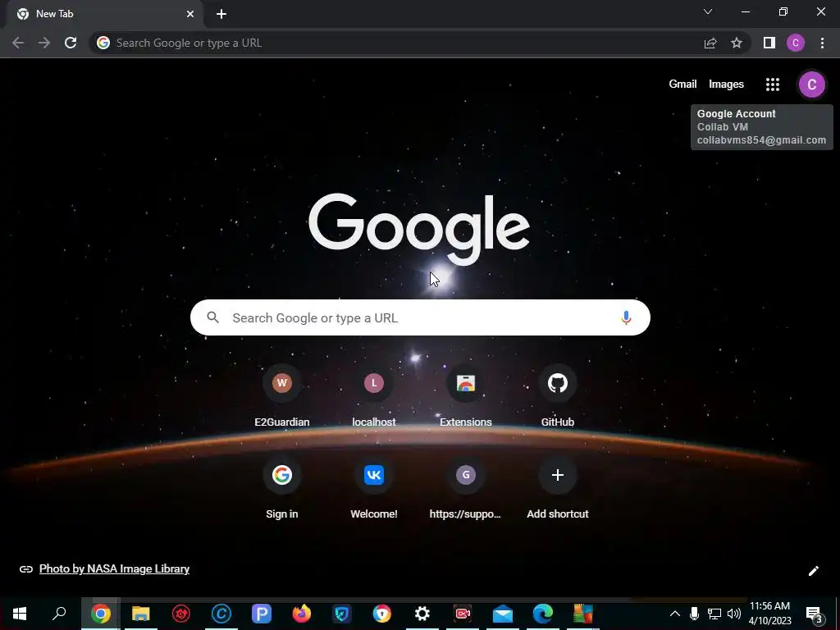Click the back navigation arrow
The height and width of the screenshot is (630, 840).
18,43
